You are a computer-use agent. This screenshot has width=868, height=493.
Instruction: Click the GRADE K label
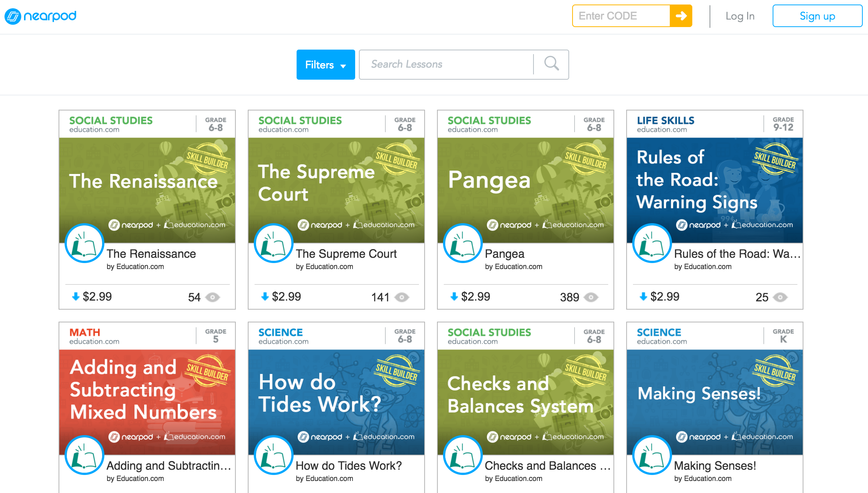[x=783, y=336]
